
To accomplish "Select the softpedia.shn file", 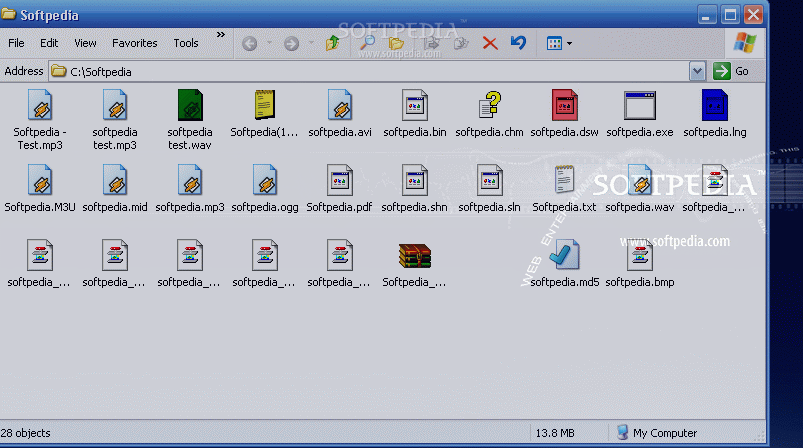I will point(414,188).
